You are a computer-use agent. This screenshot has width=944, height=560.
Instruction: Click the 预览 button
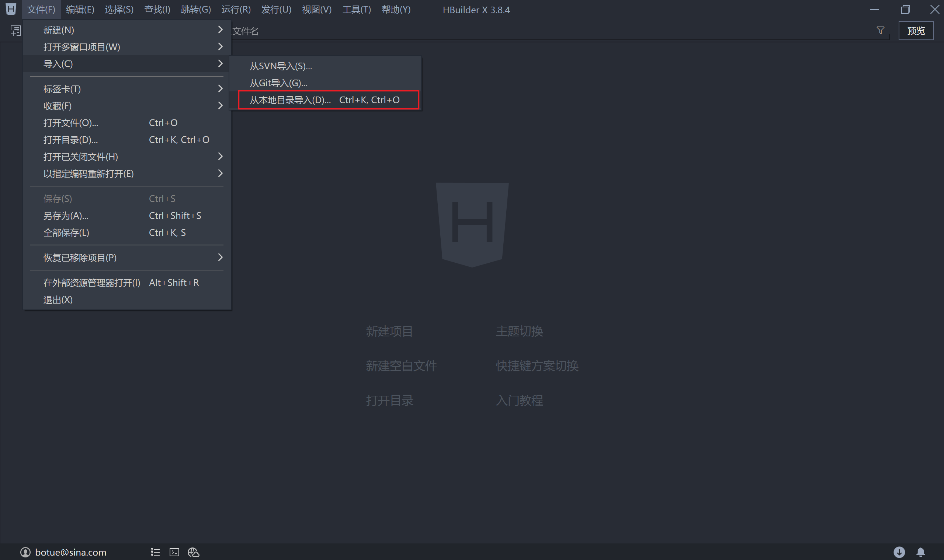[916, 31]
